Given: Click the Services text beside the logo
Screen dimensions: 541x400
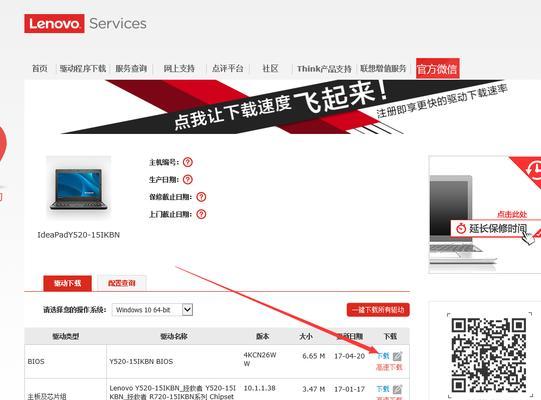Looking at the screenshot, I should tap(118, 23).
